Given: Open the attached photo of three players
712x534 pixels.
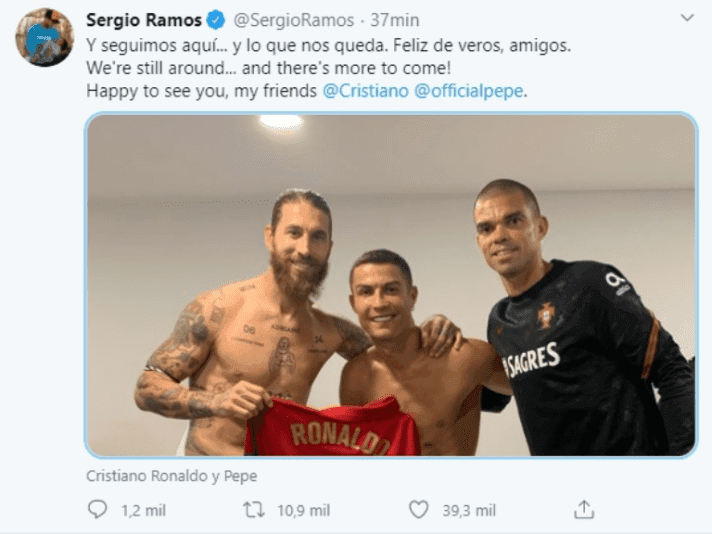Looking at the screenshot, I should [x=391, y=285].
